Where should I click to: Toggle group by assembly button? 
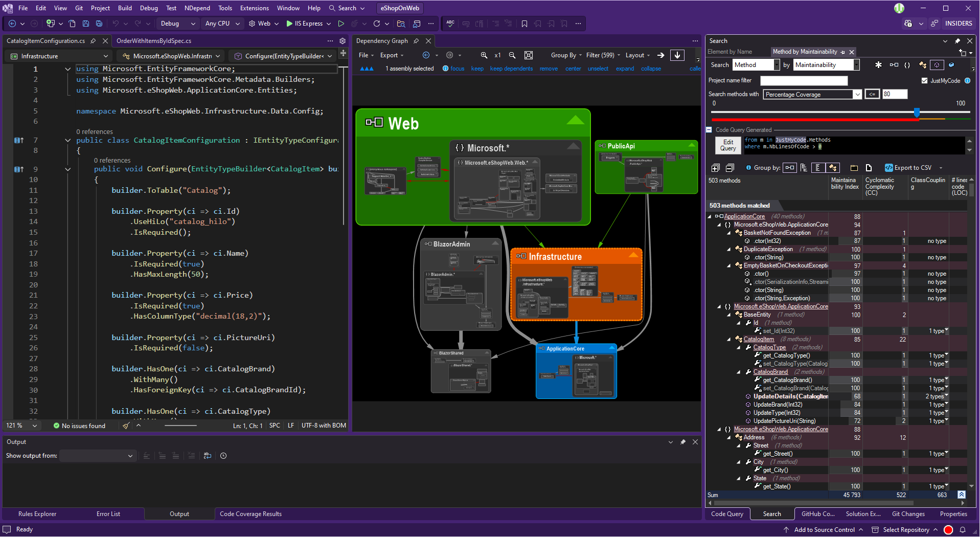789,168
